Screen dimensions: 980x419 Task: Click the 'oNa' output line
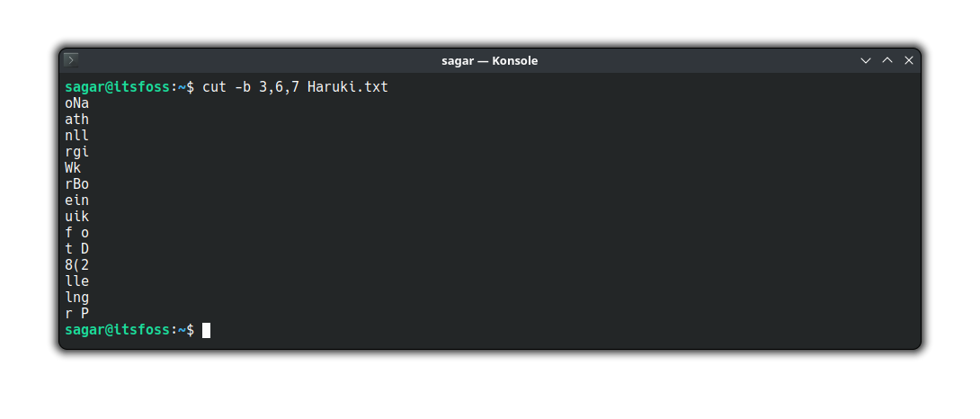76,103
